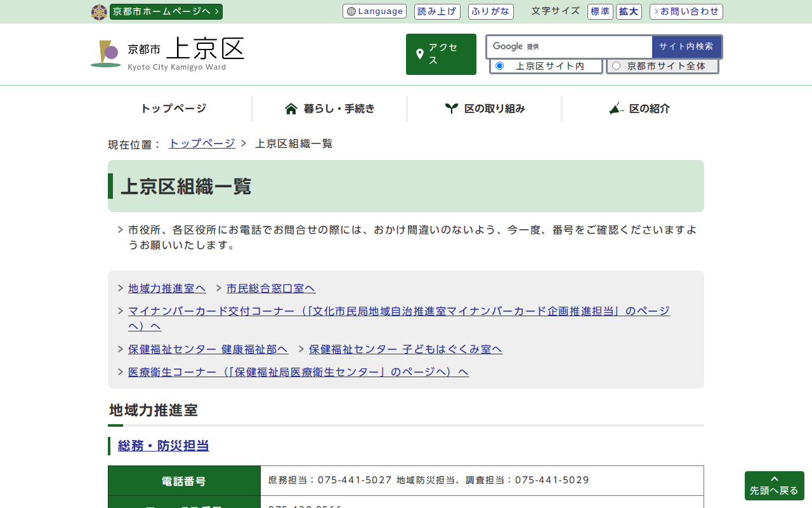The height and width of the screenshot is (508, 812).
Task: Click トップページ in the breadcrumb
Action: coord(202,144)
